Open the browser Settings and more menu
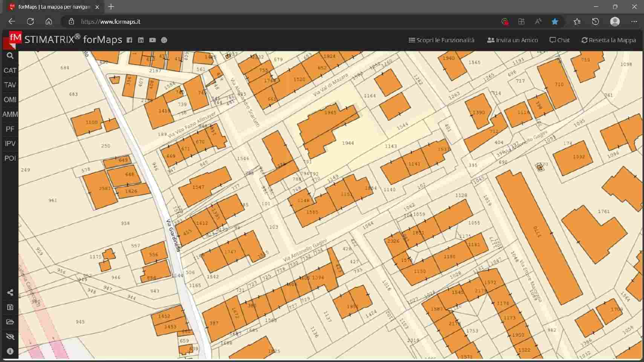 click(x=634, y=21)
